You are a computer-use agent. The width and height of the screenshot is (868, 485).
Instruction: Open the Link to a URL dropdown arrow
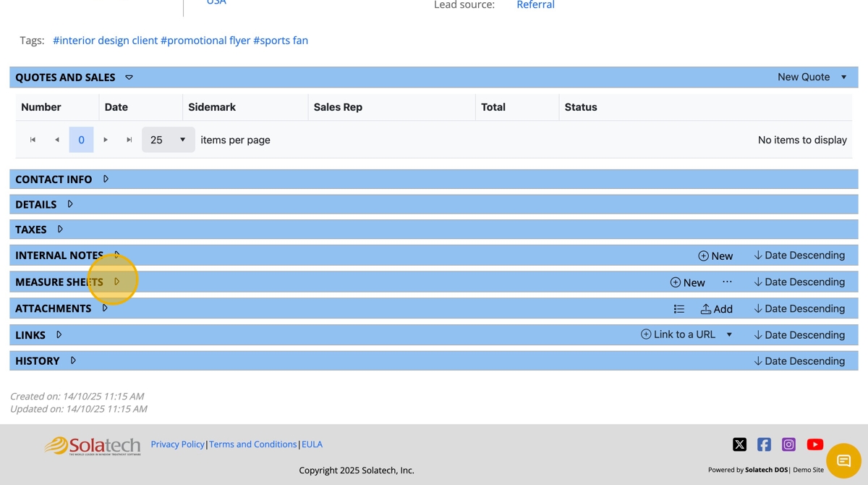click(x=729, y=334)
